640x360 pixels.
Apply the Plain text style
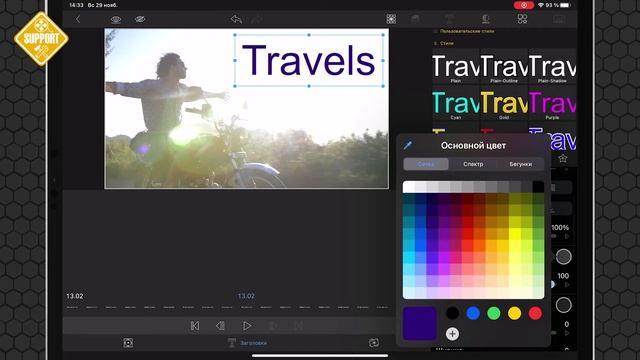[x=456, y=67]
